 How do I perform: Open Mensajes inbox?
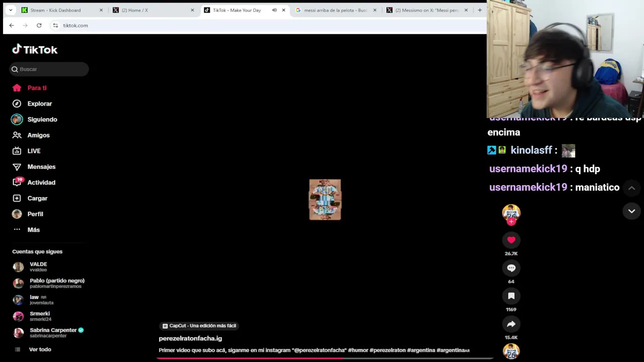(x=34, y=167)
